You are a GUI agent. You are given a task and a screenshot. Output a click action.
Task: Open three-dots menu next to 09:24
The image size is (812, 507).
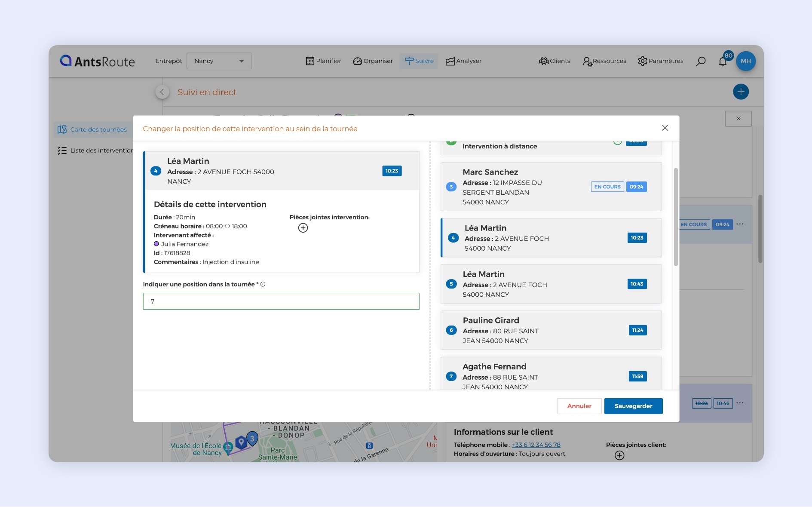(x=740, y=224)
